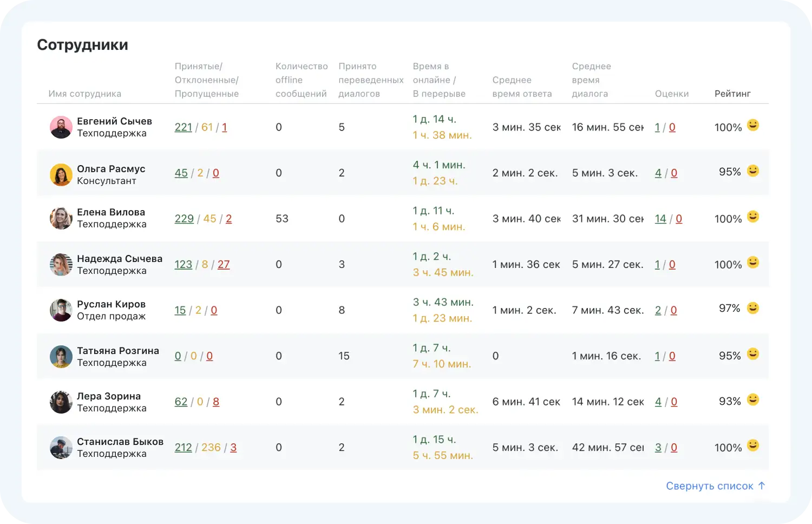Click the smiley icon next to Елена Вилова's rating
The height and width of the screenshot is (524, 812).
pos(752,217)
